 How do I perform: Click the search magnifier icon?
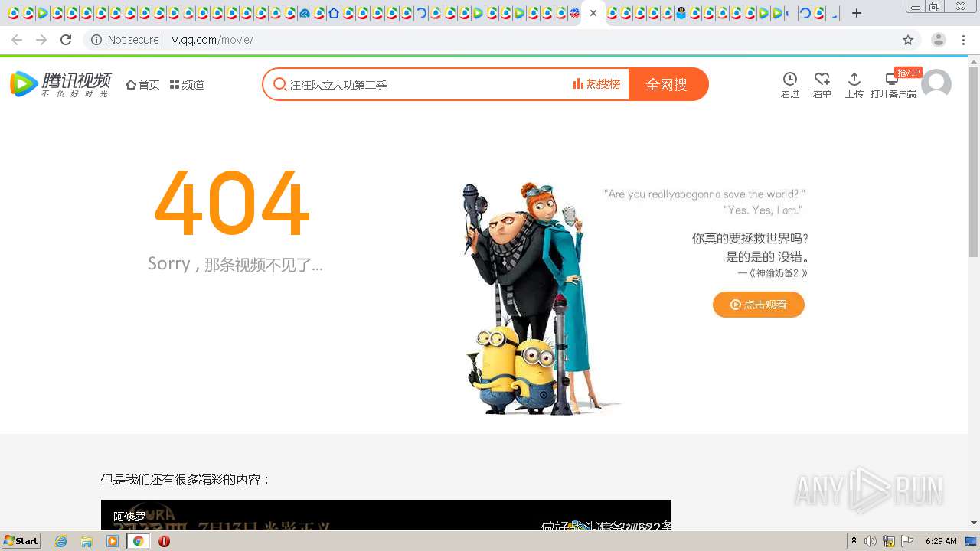point(280,84)
